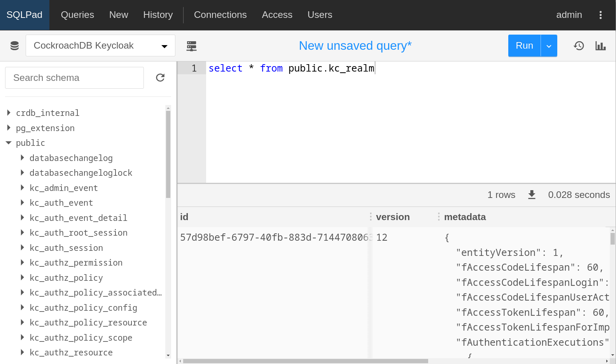
Task: Click the schema tree vertical scrollbar
Action: click(x=168, y=154)
